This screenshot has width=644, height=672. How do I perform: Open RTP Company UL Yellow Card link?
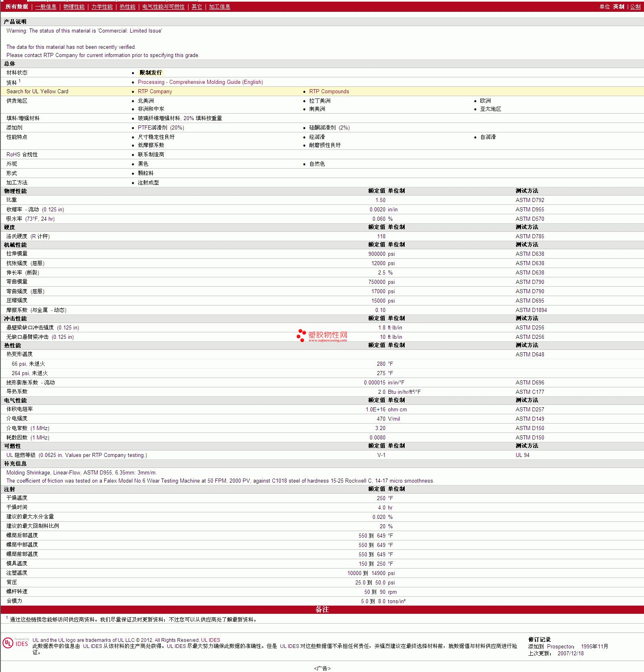click(x=155, y=91)
